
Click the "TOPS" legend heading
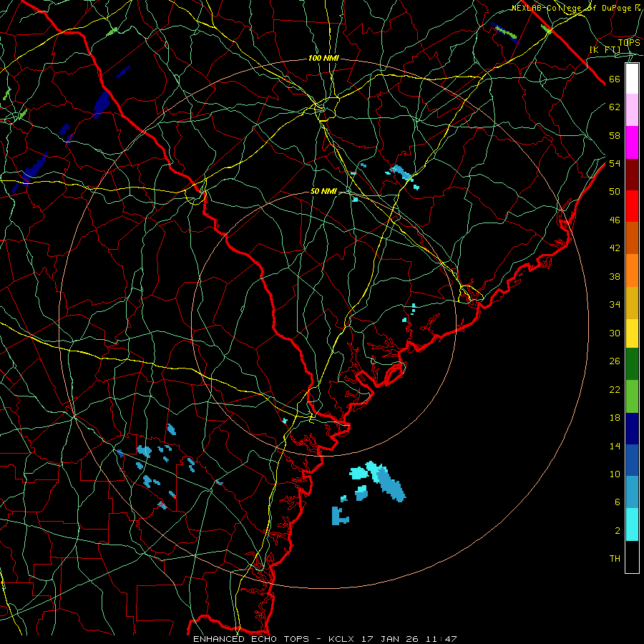click(629, 43)
